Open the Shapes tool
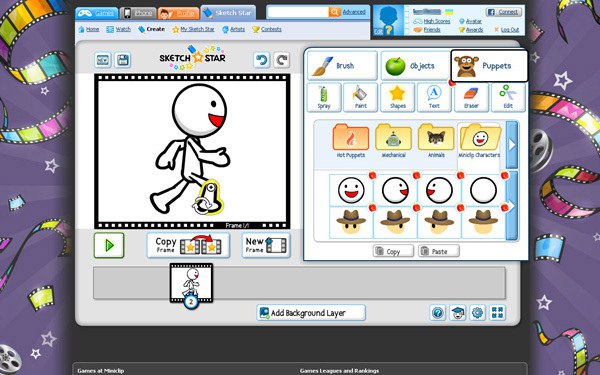Screen dimensions: 600x375 (397, 98)
